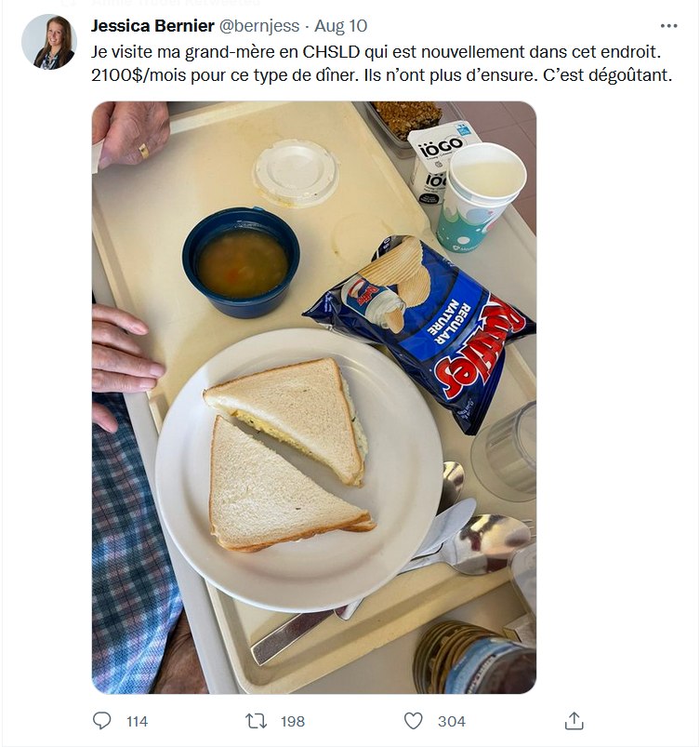The height and width of the screenshot is (747, 700).
Task: Click the reply speech bubble icon
Action: point(101,721)
